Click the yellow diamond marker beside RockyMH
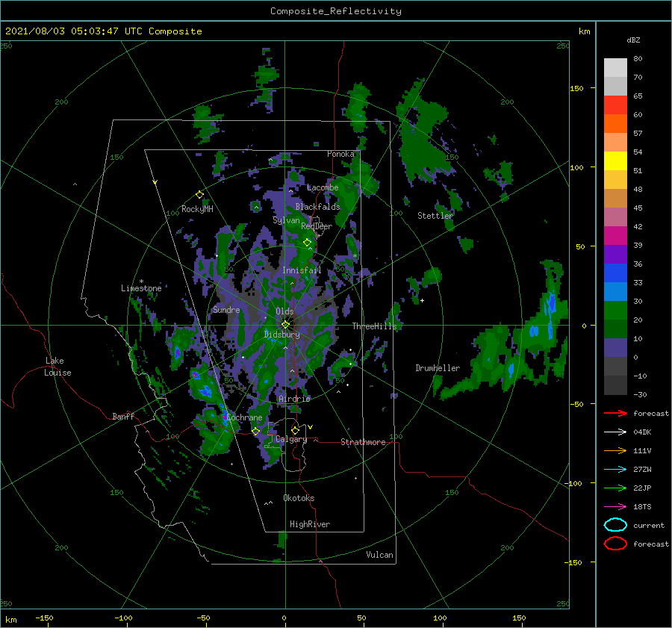The width and height of the screenshot is (672, 628). click(199, 195)
